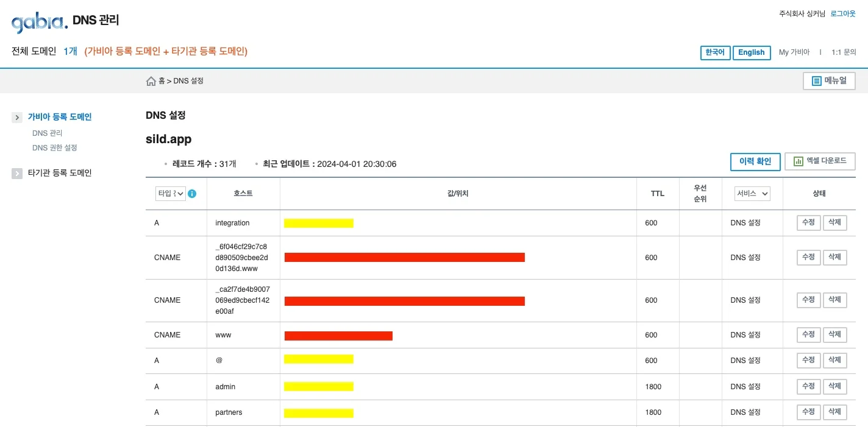Open the 타입 type filter dropdown

coord(171,194)
